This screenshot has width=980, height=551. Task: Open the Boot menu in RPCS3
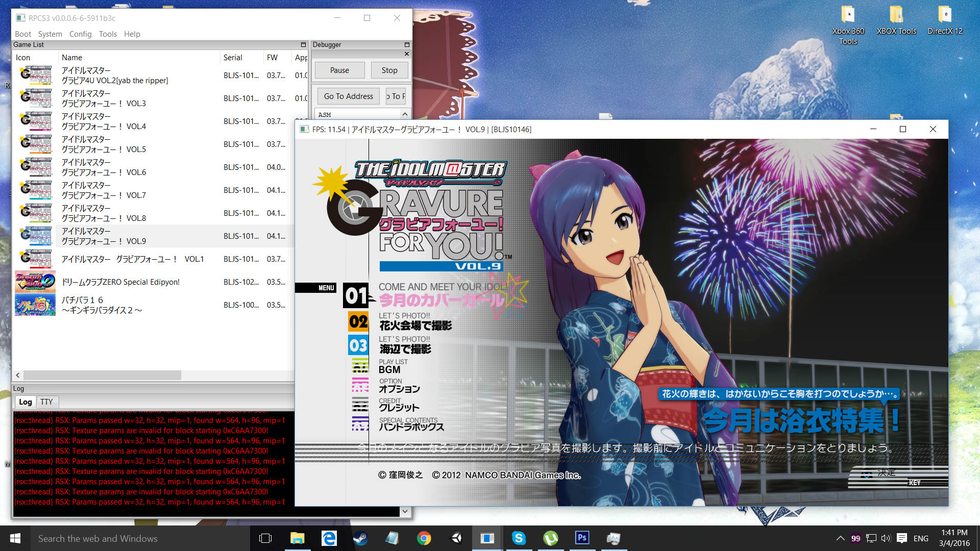click(23, 34)
